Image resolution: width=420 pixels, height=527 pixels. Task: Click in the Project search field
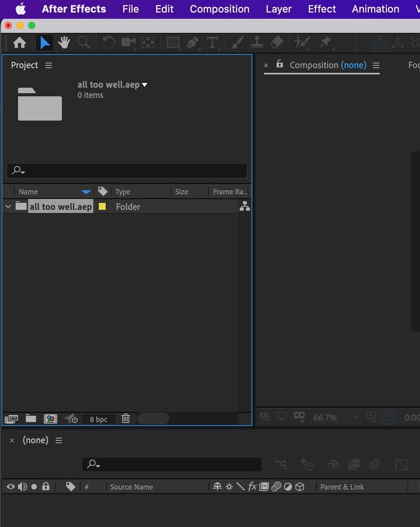[x=127, y=171]
